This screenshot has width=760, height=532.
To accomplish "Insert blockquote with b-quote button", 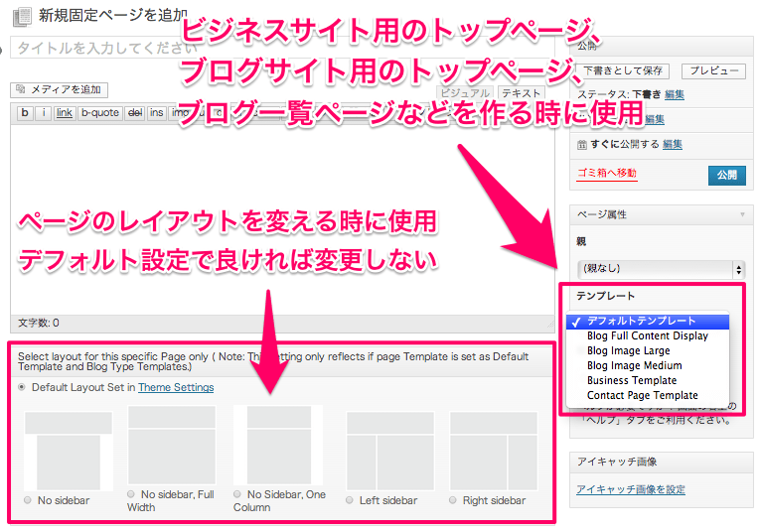I will [100, 113].
